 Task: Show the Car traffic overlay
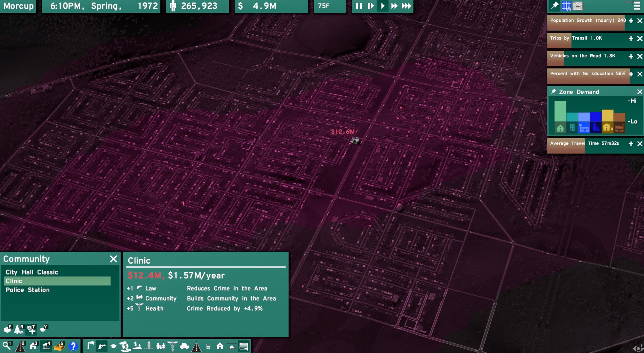(x=184, y=346)
